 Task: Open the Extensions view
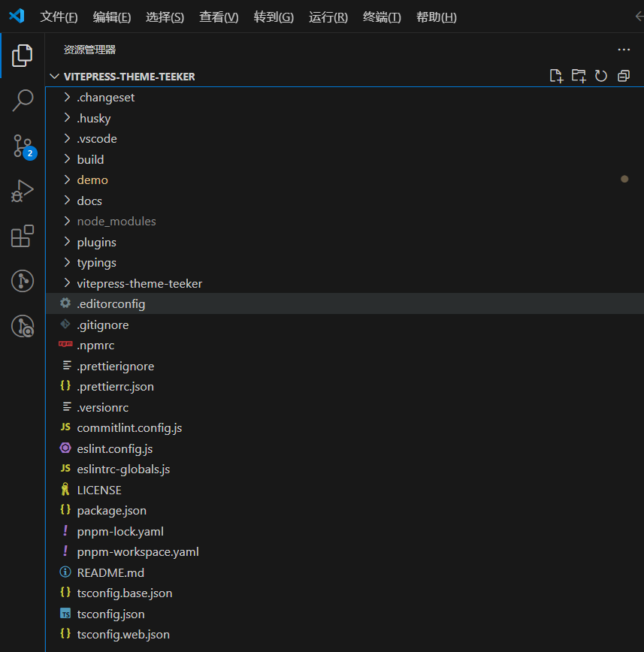point(22,236)
